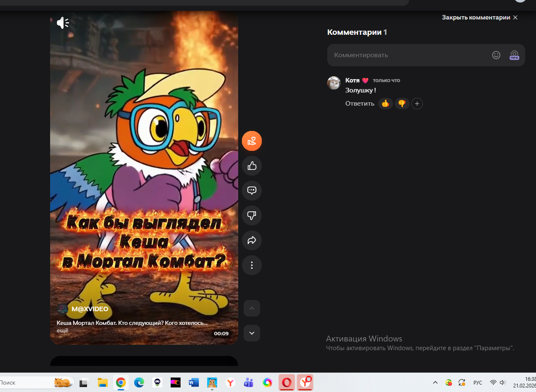The image size is (536, 392).
Task: Open Google Chrome from the taskbar
Action: 121,383
